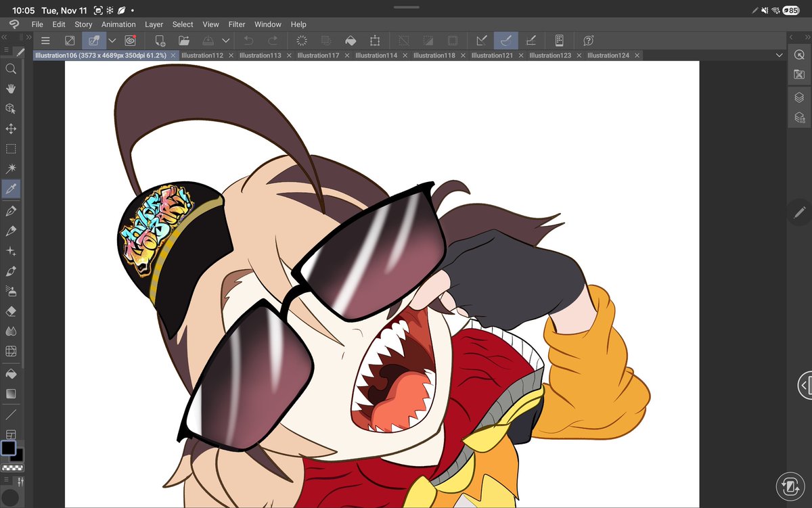Expand dropdown arrow next to highlighted command icon
This screenshot has height=508, width=812.
(x=112, y=41)
